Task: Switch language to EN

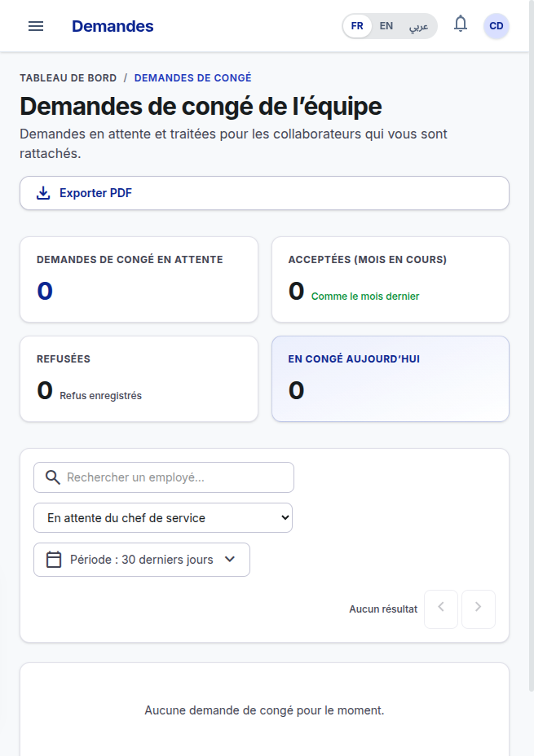Action: pos(386,26)
